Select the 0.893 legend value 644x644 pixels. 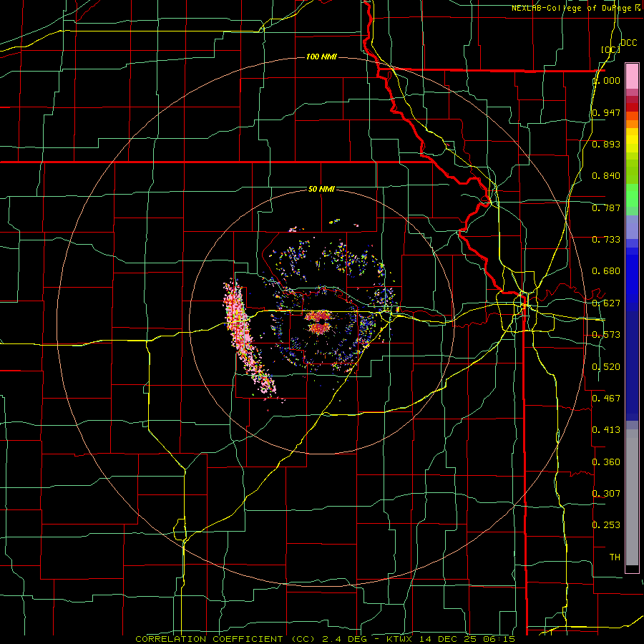[606, 144]
